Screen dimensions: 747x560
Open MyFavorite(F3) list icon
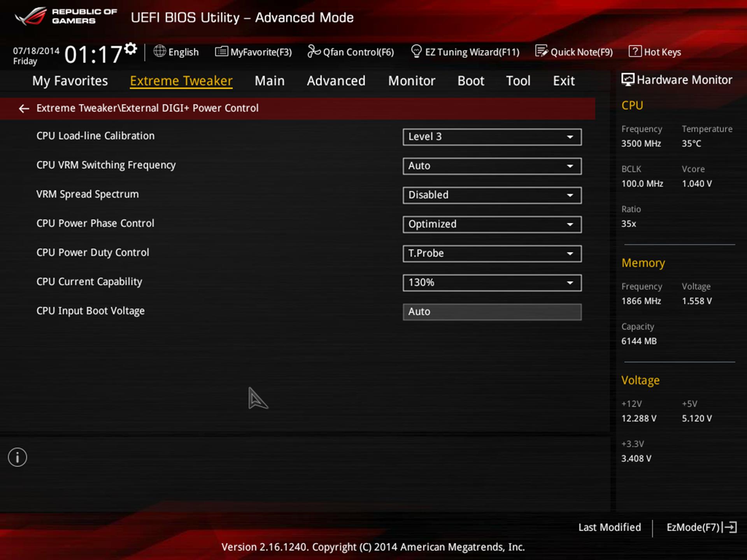(221, 51)
